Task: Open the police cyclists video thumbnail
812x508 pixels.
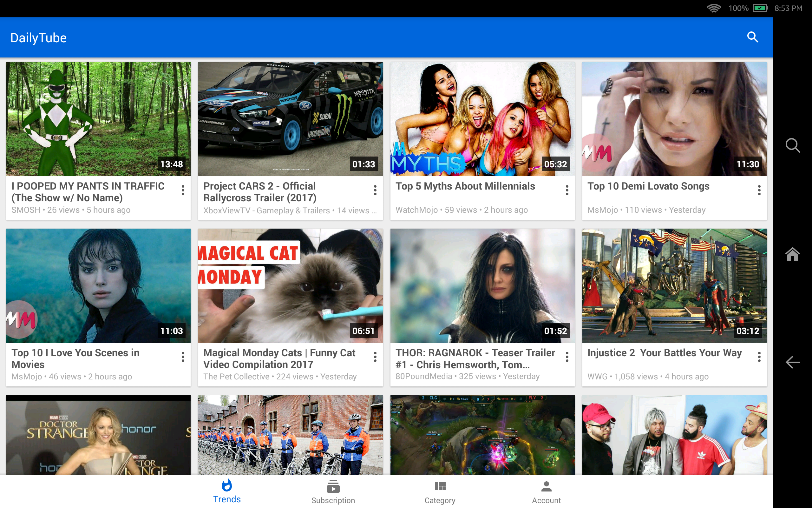Action: [290, 435]
